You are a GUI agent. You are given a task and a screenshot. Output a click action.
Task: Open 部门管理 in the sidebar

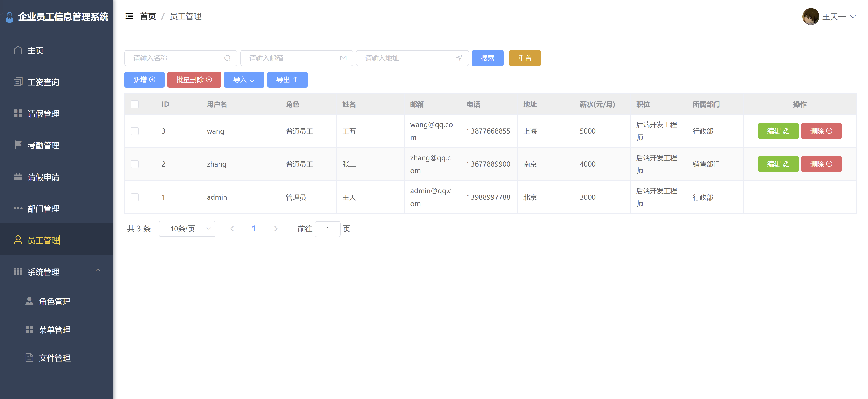click(56, 209)
